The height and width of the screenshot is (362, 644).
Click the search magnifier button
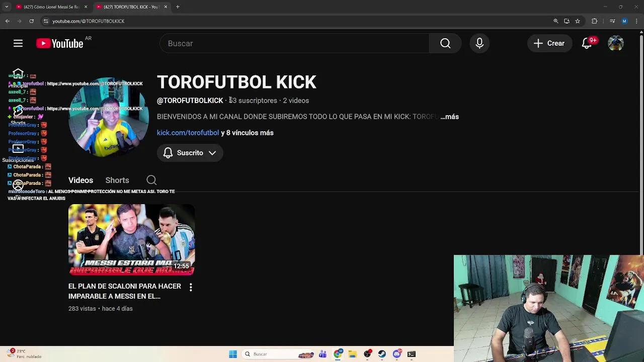[445, 43]
